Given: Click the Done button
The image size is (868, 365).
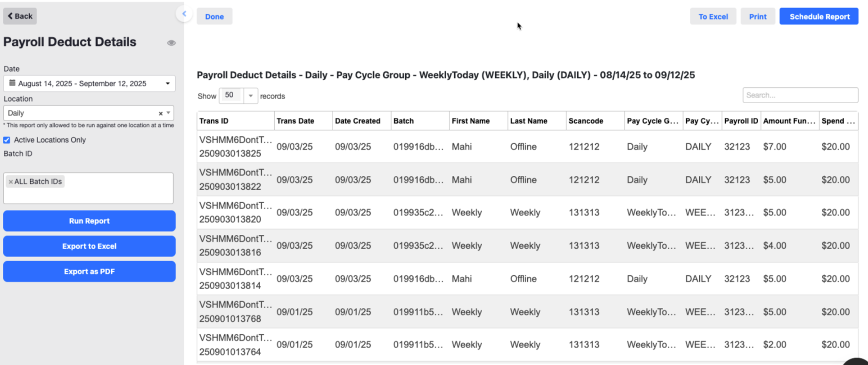Looking at the screenshot, I should pos(214,17).
